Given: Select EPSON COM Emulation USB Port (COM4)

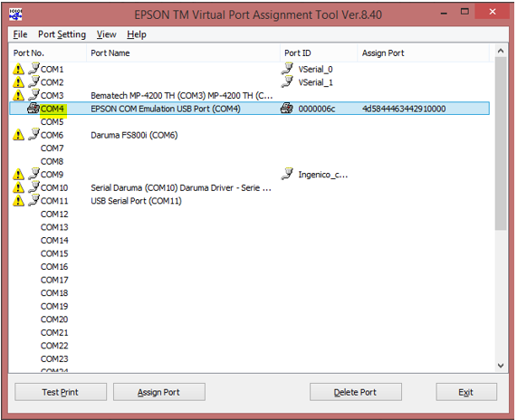Looking at the screenshot, I should click(165, 109).
